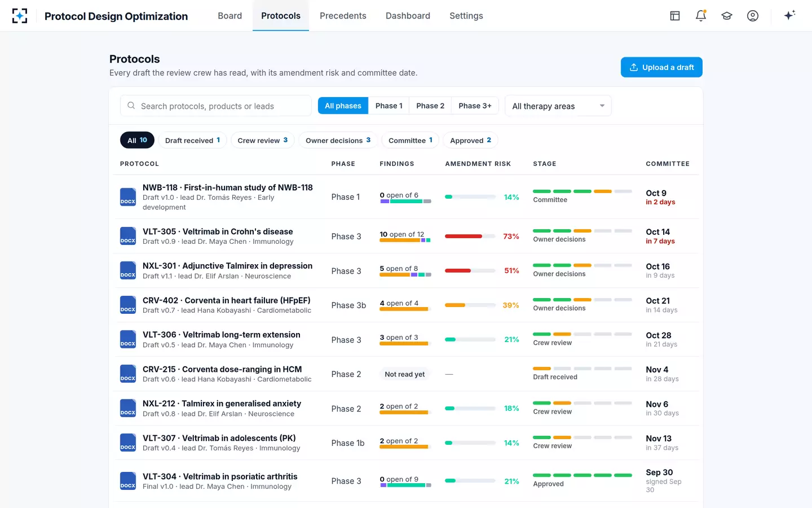Toggle the Draft received status chip
This screenshot has width=812, height=508.
point(192,140)
